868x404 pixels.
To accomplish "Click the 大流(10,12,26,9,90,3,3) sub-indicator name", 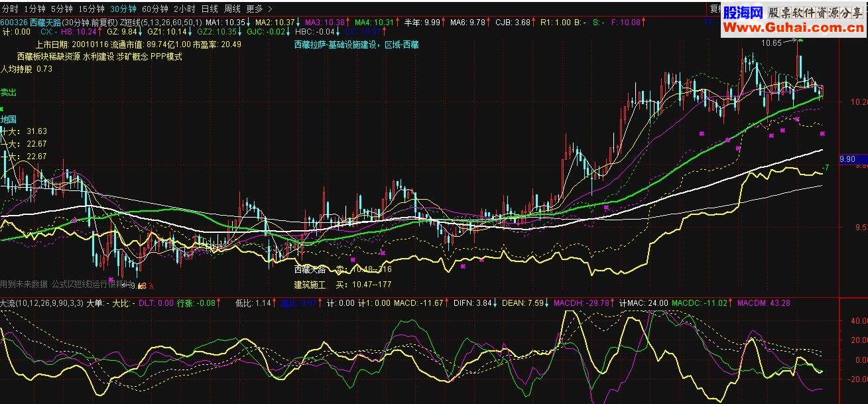I will 42,303.
